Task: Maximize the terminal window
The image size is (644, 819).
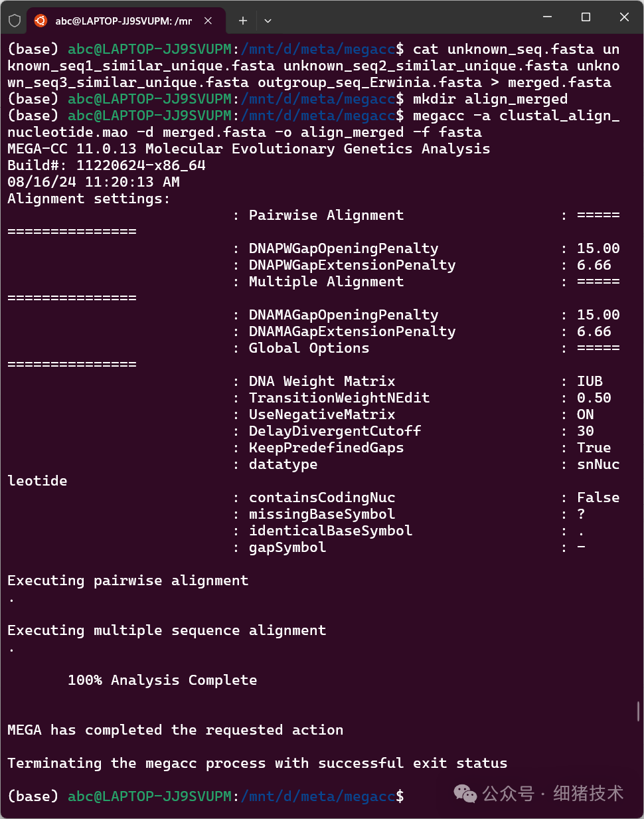Action: pos(586,17)
